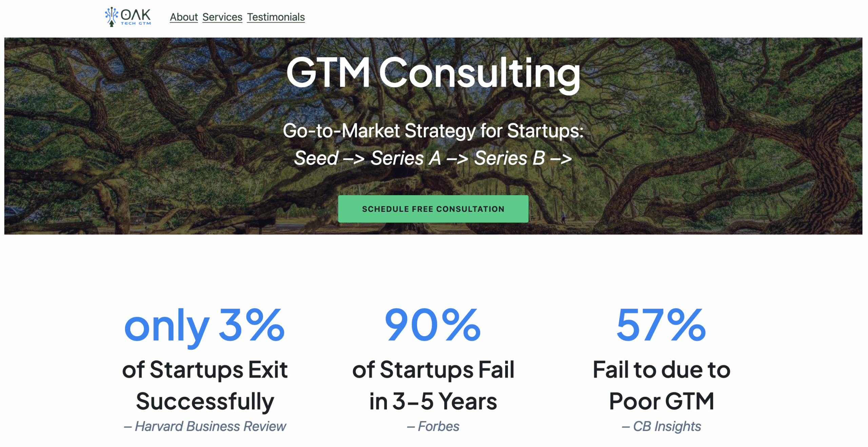This screenshot has height=447, width=868.
Task: Click the "Fail to due to Poor GTM" text
Action: [x=661, y=385]
